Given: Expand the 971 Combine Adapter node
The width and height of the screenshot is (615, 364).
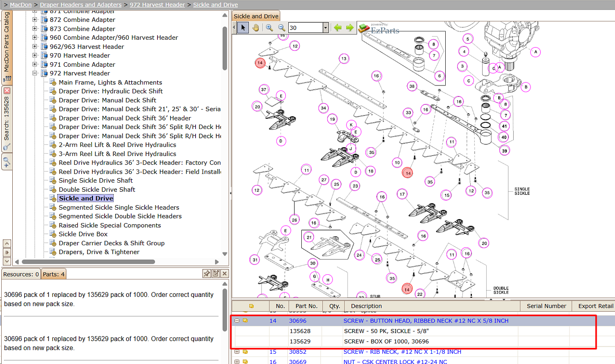Looking at the screenshot, I should click(35, 64).
